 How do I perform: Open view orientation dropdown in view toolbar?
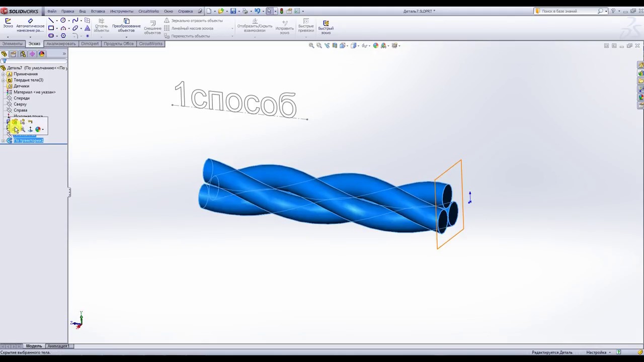click(x=347, y=45)
